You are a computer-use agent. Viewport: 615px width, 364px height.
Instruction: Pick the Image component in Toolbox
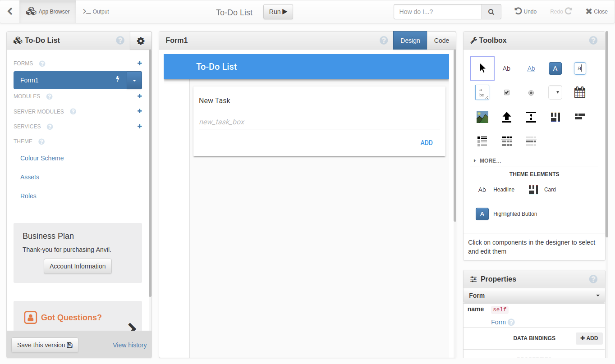pos(482,117)
